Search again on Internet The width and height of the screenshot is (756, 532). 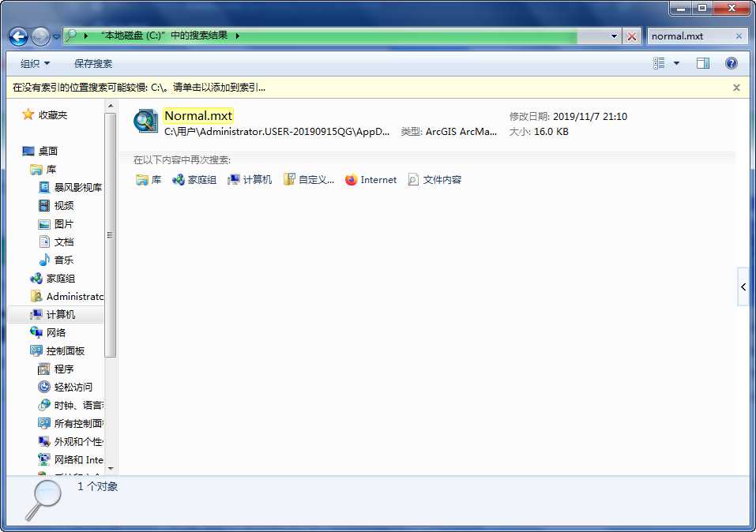[370, 180]
